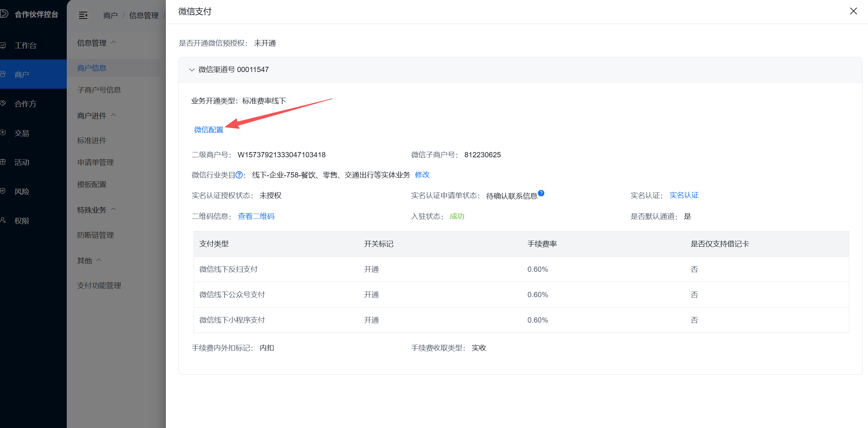Click 否 in 微信线下小程序支付 row
This screenshot has height=428, width=868.
pyautogui.click(x=694, y=320)
